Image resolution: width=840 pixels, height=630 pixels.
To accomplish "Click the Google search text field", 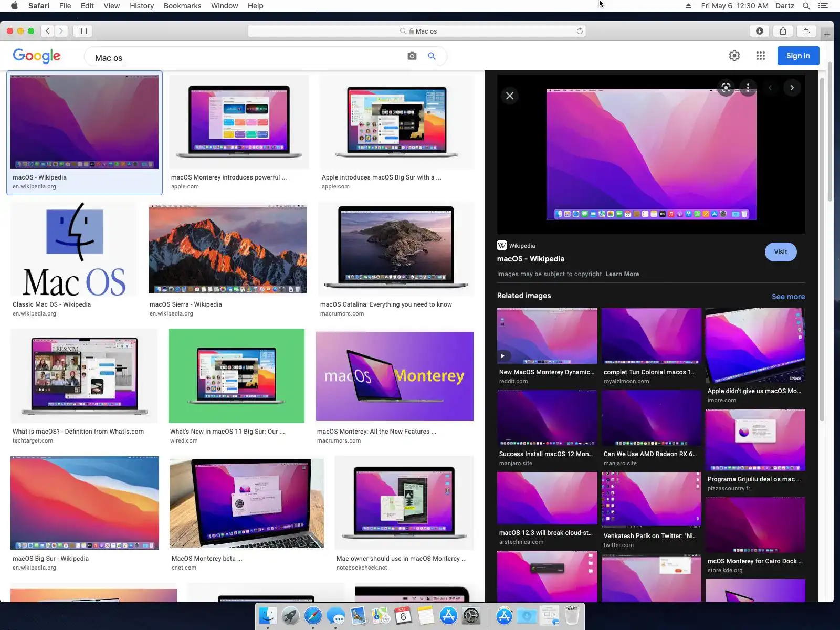I will point(247,58).
